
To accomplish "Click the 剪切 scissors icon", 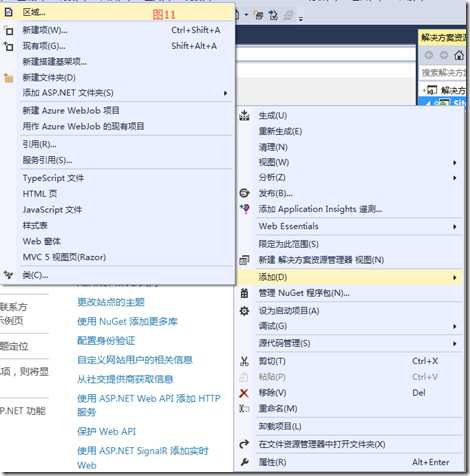I will [x=244, y=361].
